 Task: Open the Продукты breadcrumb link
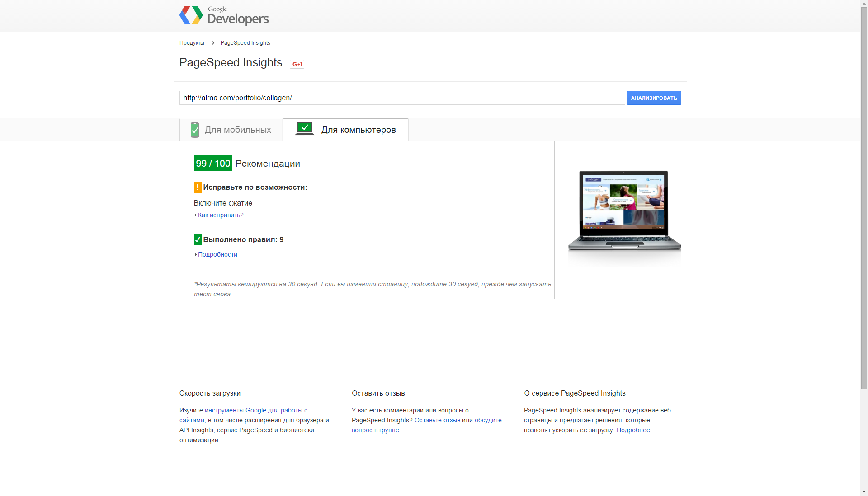pyautogui.click(x=191, y=42)
